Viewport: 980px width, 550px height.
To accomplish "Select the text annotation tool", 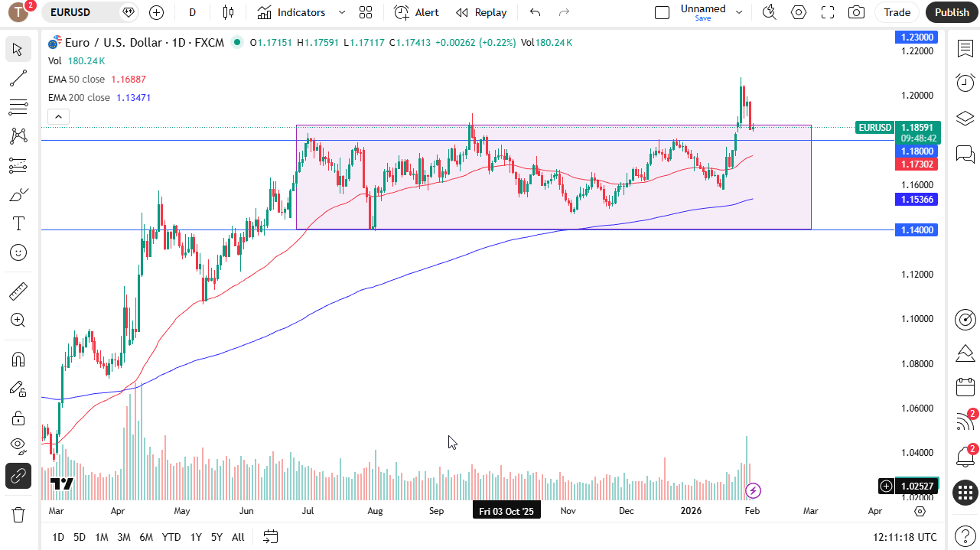I will 18,223.
